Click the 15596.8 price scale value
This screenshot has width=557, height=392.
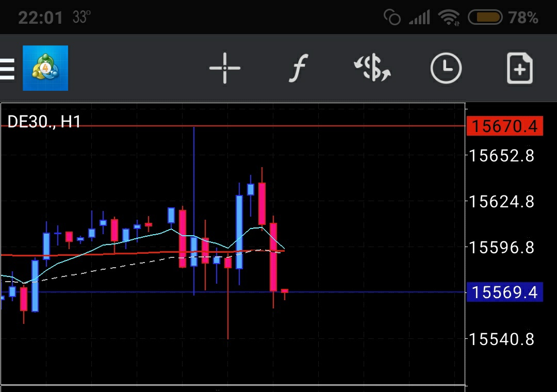point(502,248)
